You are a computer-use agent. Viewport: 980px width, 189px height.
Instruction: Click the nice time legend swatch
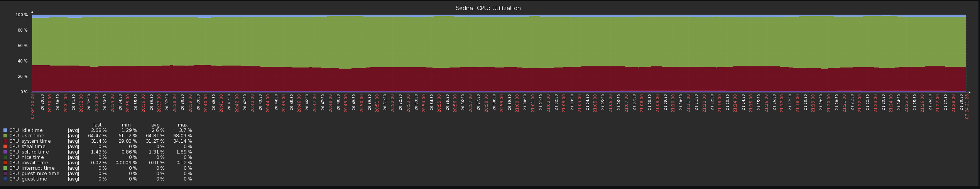click(5, 157)
